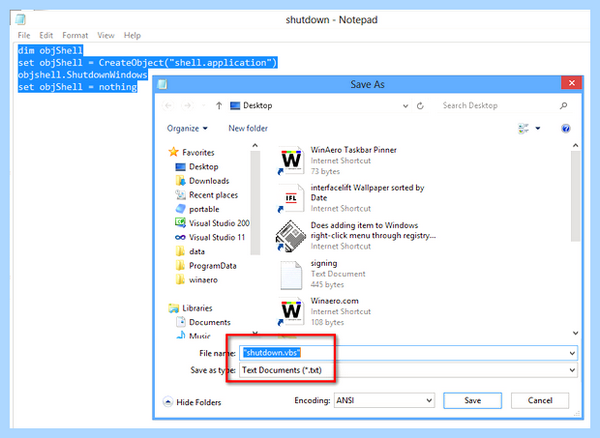Click the change view icon

pyautogui.click(x=523, y=129)
